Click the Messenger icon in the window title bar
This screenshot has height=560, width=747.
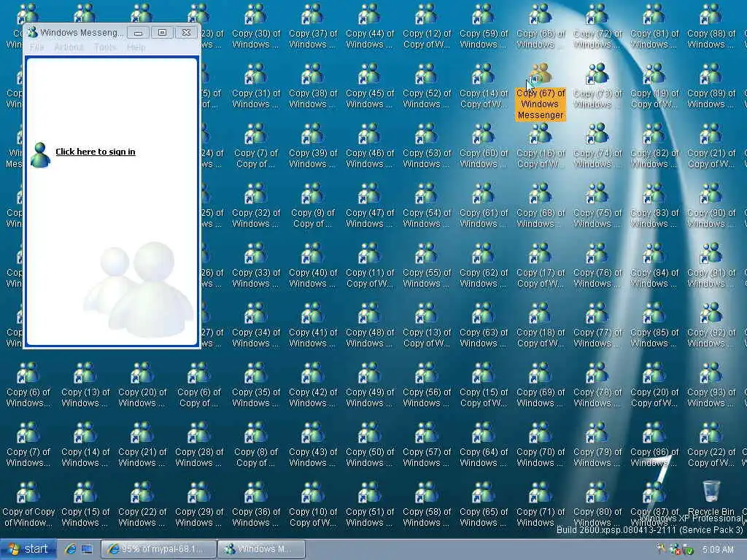click(32, 32)
